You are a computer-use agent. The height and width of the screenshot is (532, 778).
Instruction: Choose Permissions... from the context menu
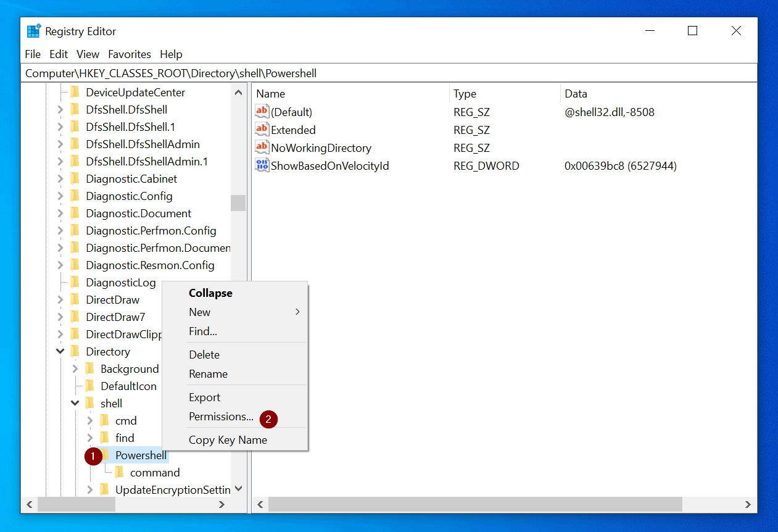coord(235,417)
